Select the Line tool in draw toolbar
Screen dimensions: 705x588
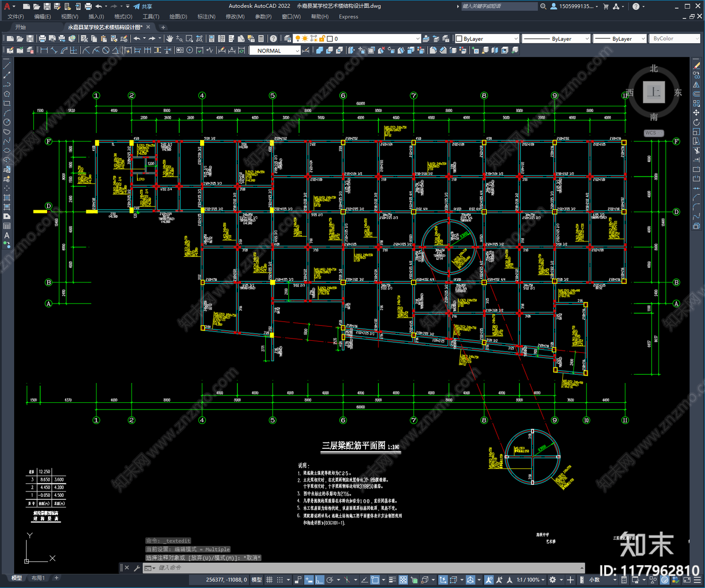click(7, 66)
